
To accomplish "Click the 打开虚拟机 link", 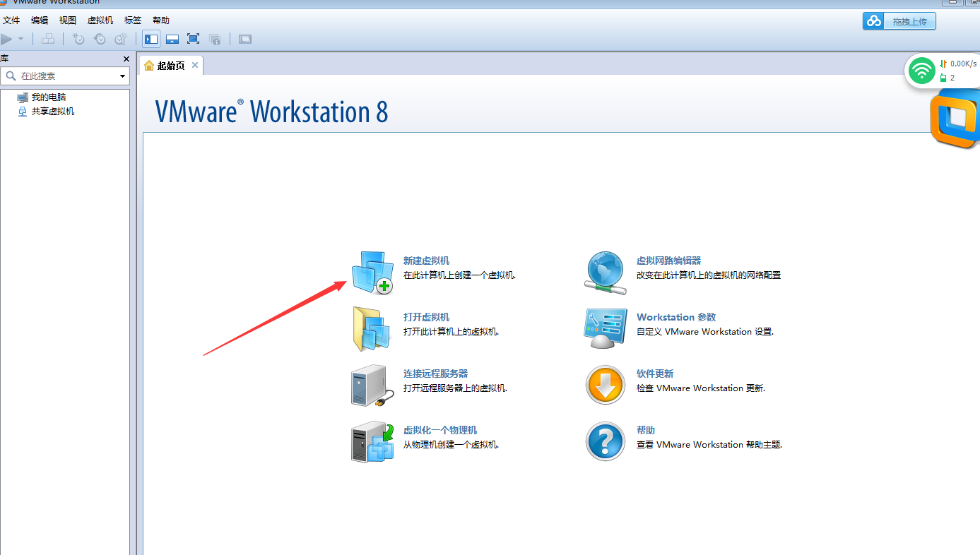I will (426, 317).
